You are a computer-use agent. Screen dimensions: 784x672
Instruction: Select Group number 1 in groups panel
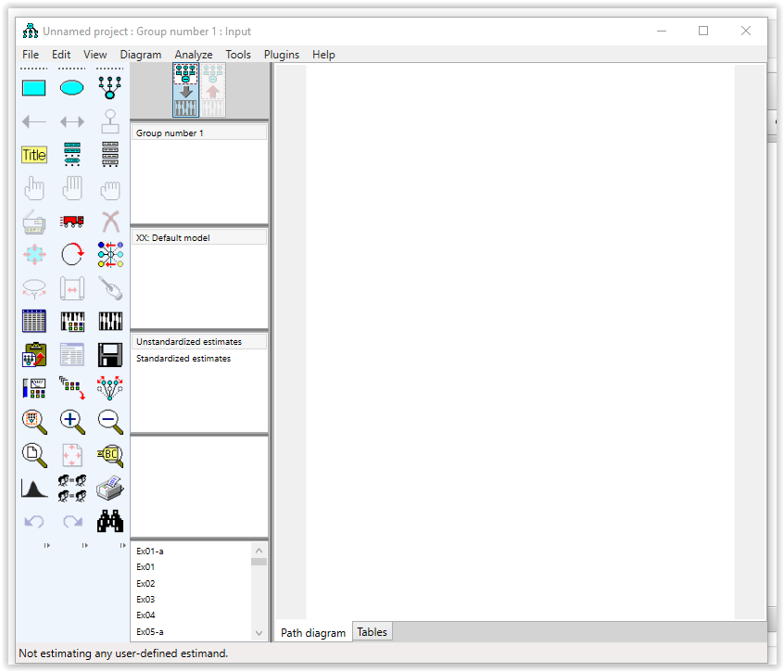point(199,133)
